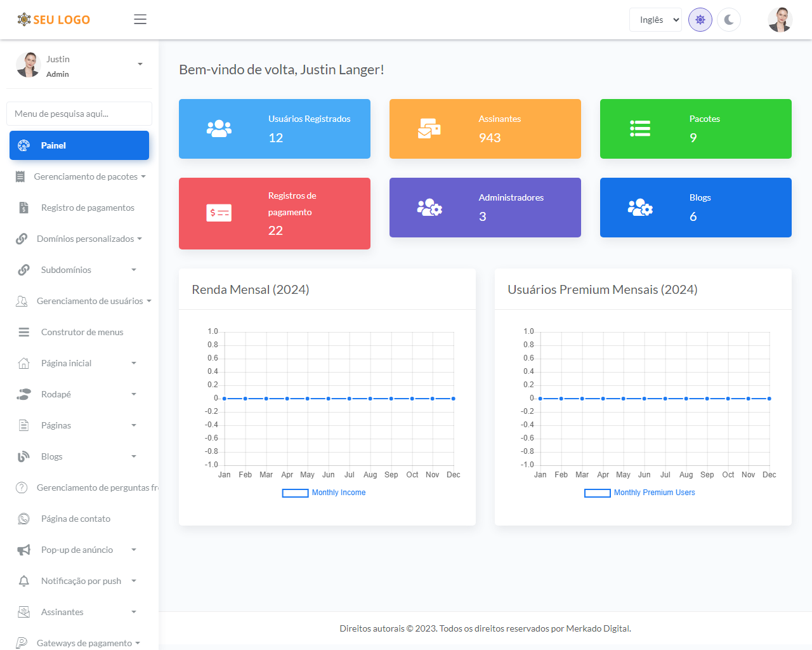
Task: Toggle the Monthly Income legend series
Action: pos(338,493)
